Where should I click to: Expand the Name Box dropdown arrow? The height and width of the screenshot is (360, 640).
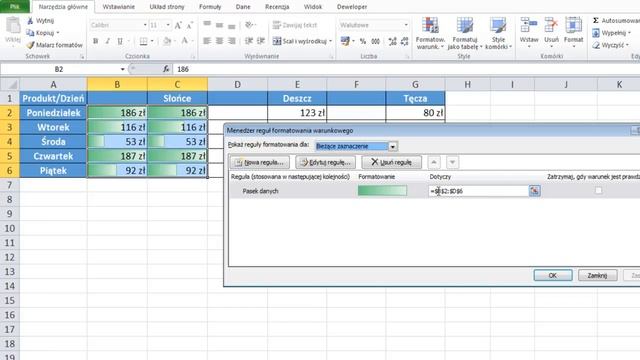tap(122, 69)
